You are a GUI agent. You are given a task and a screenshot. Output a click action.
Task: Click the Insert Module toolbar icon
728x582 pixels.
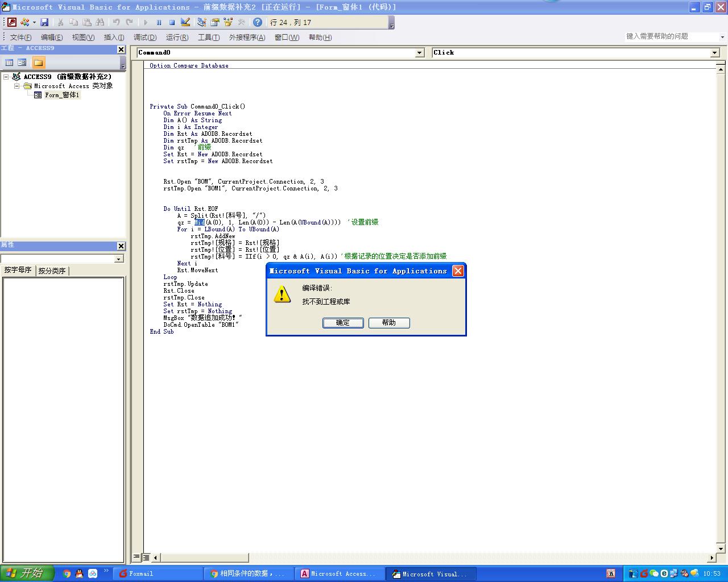tap(24, 22)
